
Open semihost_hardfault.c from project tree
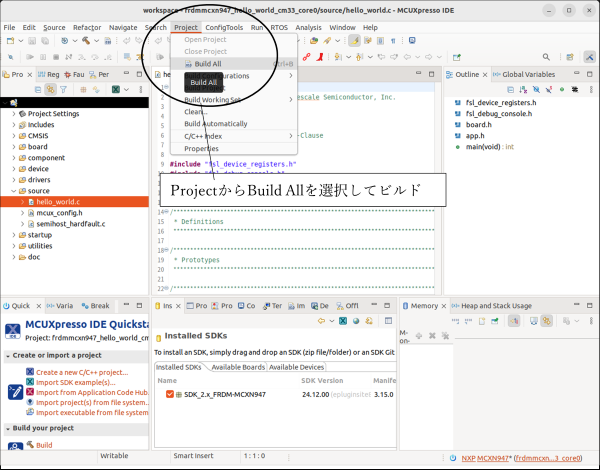70,223
